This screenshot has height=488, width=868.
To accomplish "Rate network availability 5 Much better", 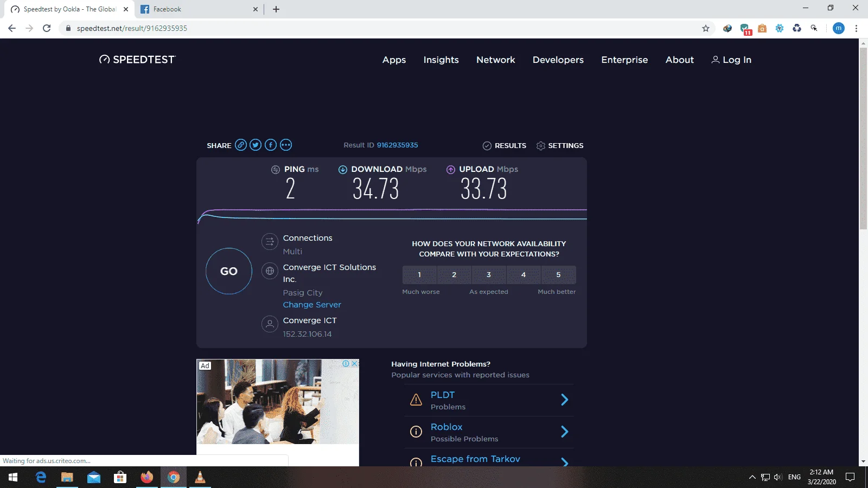I will pos(558,275).
